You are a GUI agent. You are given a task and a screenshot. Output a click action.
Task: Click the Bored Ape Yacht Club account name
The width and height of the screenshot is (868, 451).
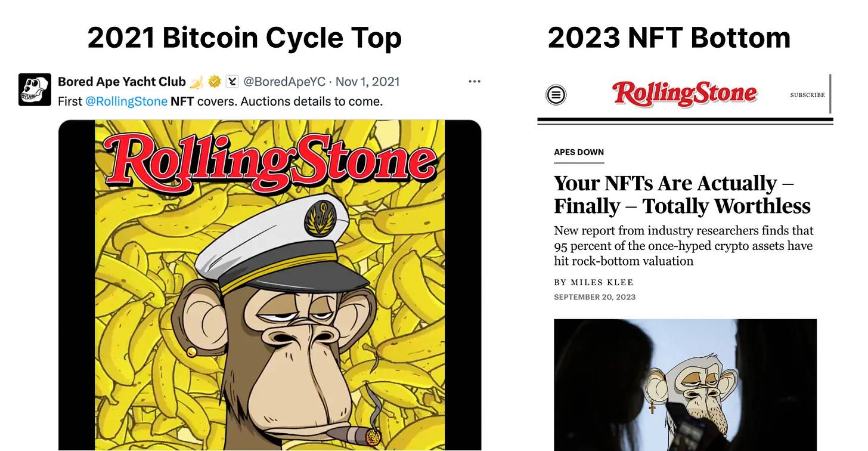tap(122, 82)
